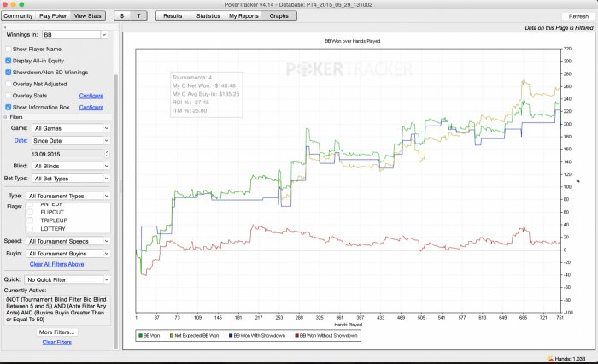Open the Buyin dropdown

[x=68, y=254]
